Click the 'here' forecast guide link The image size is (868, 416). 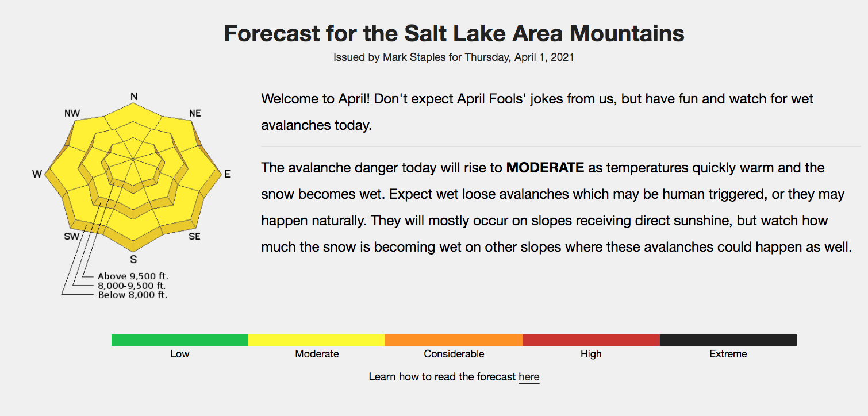pyautogui.click(x=529, y=377)
